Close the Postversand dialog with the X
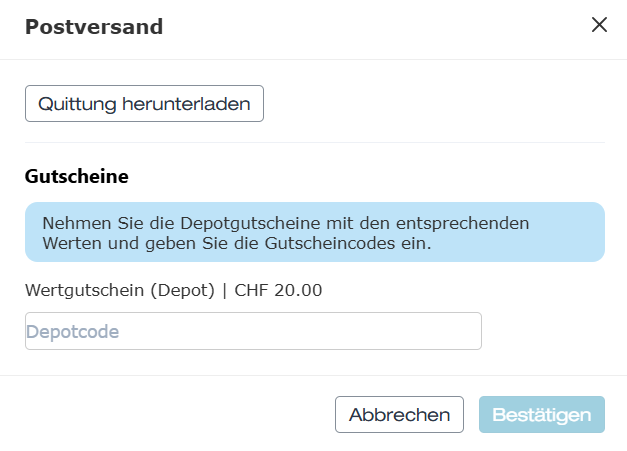627x451 pixels. pyautogui.click(x=599, y=25)
